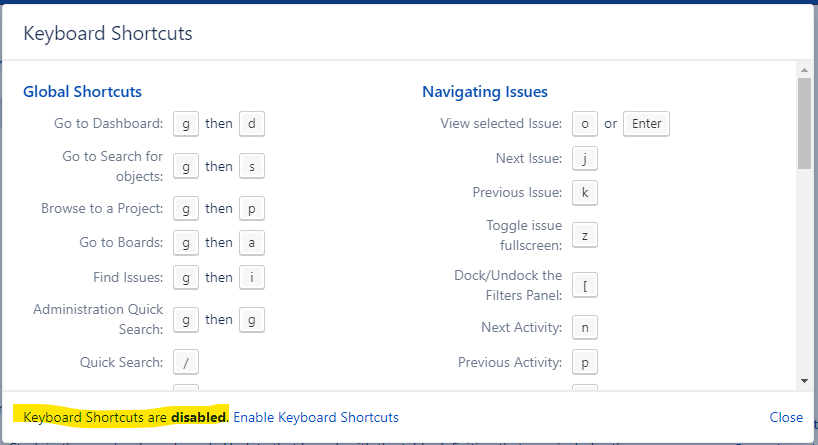Click the 'z' key for issue fullscreen
The width and height of the screenshot is (818, 445).
pyautogui.click(x=585, y=235)
